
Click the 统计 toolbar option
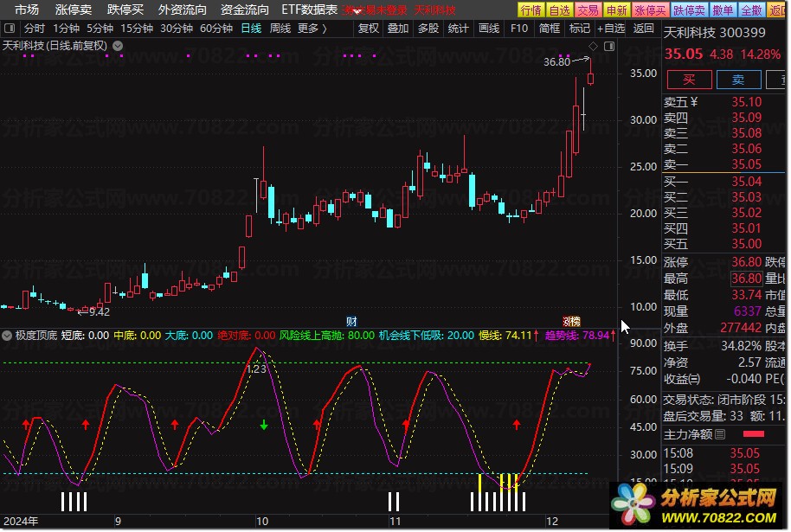[x=459, y=29]
